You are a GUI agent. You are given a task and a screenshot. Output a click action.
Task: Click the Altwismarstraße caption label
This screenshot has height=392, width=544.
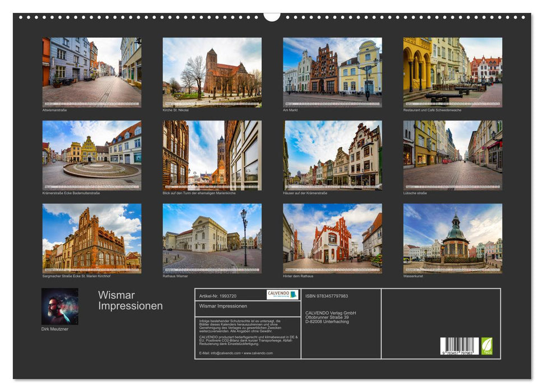[x=53, y=111]
